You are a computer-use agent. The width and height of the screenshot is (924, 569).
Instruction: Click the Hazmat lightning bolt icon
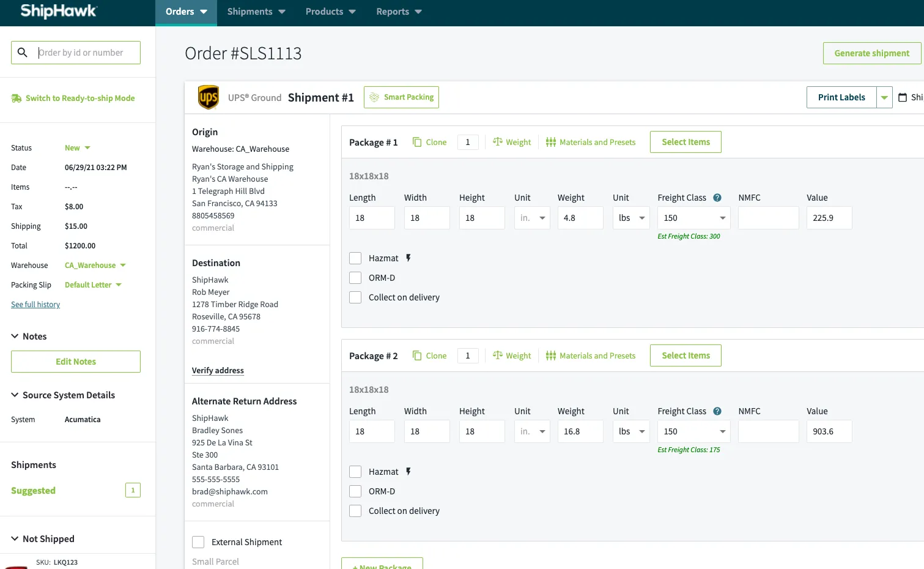pos(407,258)
